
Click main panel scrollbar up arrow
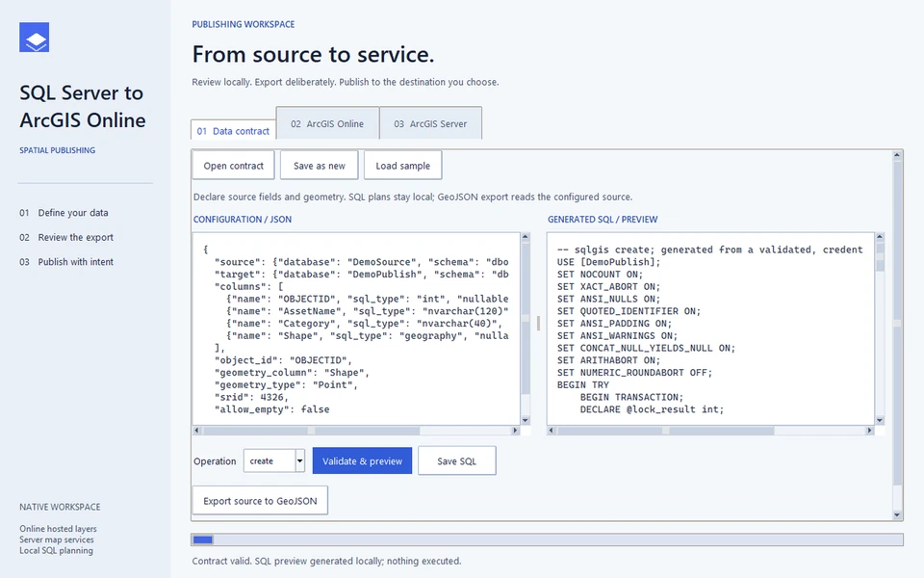click(x=897, y=156)
